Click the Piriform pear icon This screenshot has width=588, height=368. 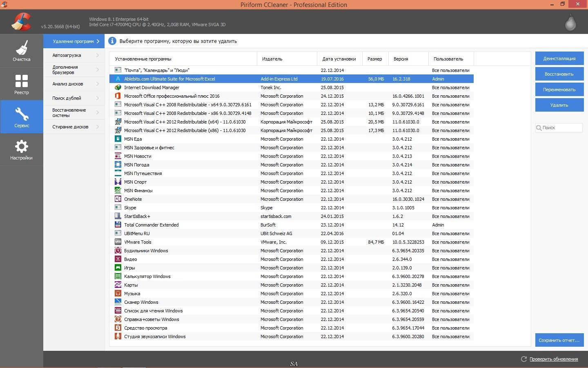(570, 22)
